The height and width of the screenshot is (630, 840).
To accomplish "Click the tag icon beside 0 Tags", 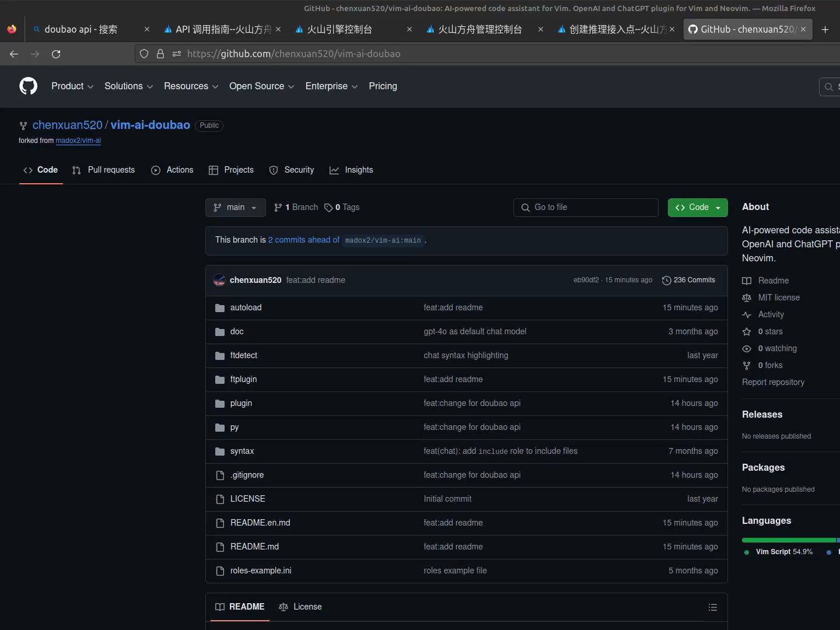I will click(x=328, y=208).
